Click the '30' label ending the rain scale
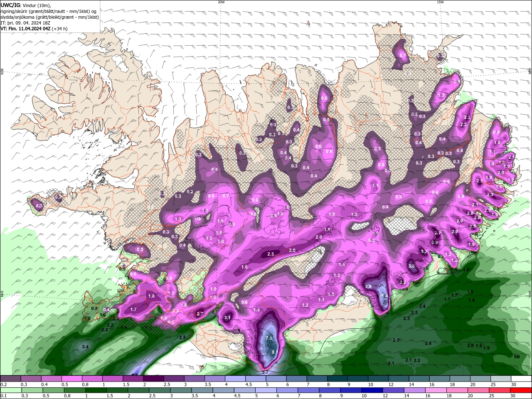532x399 pixels. pyautogui.click(x=513, y=396)
